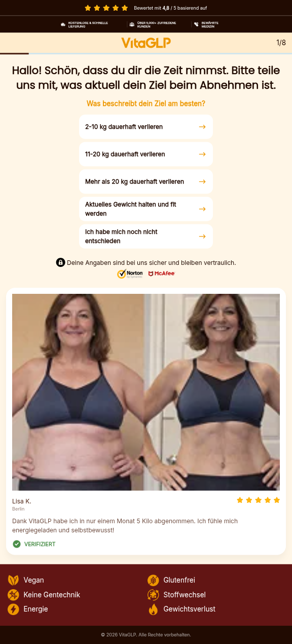Viewport: 292px width, 644px height.
Task: Click Lisa K. before-after photo
Action: coord(146,392)
